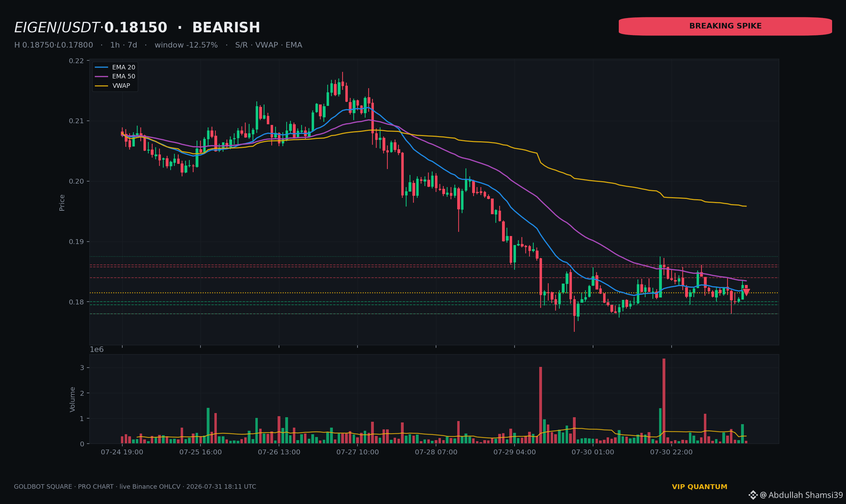Screen dimensions: 846x504
Task: Click the vertical 'Price' axis title
Action: click(62, 203)
